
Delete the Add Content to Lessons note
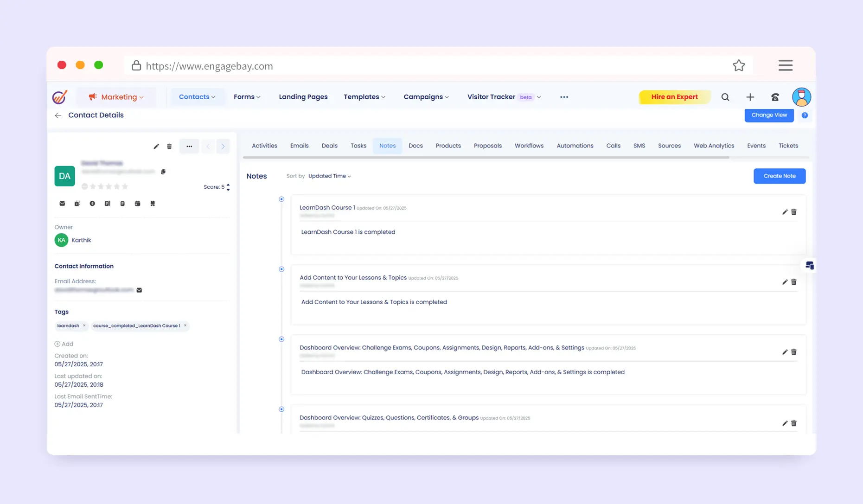point(794,282)
